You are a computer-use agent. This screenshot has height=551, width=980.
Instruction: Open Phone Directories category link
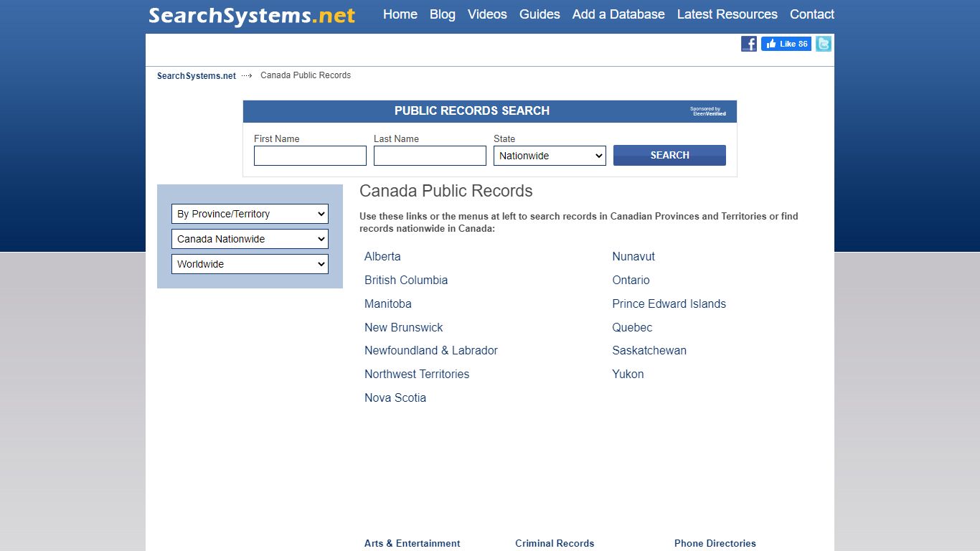[x=715, y=543]
